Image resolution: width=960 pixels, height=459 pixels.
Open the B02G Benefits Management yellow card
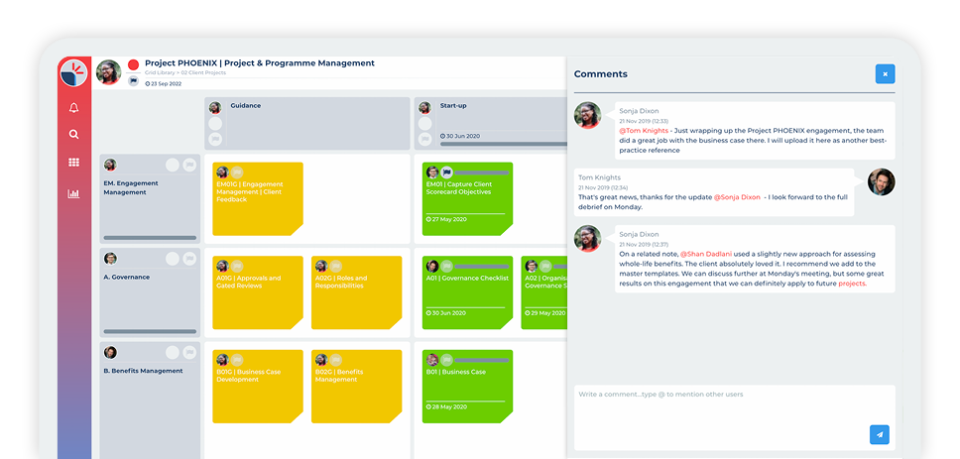(x=356, y=386)
